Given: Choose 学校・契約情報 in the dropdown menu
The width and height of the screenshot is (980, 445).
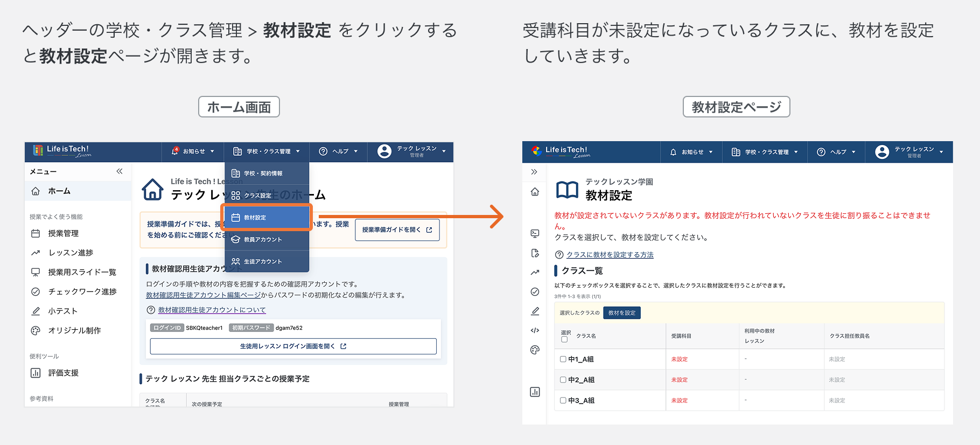Looking at the screenshot, I should 267,173.
